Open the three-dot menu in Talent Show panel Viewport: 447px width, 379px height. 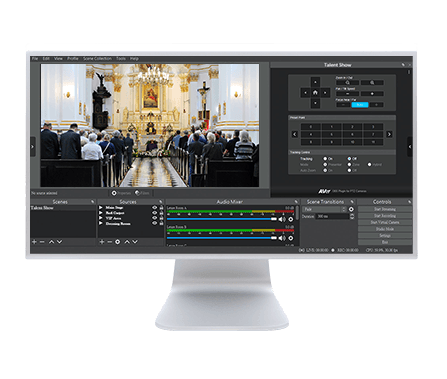(409, 72)
